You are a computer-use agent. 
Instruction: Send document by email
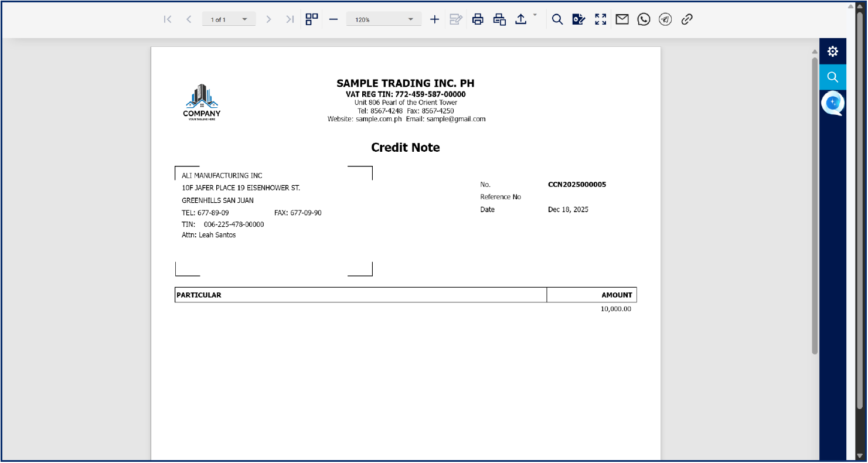pos(622,19)
